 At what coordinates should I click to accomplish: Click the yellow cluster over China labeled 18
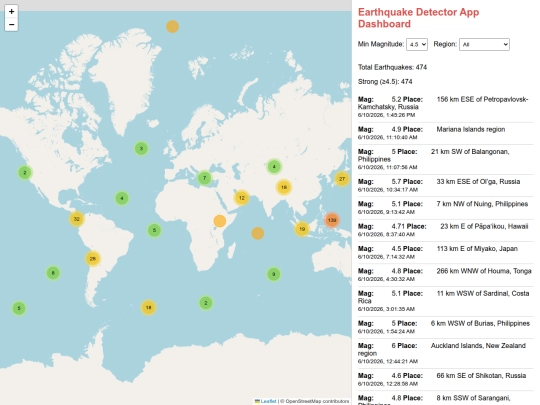(284, 187)
